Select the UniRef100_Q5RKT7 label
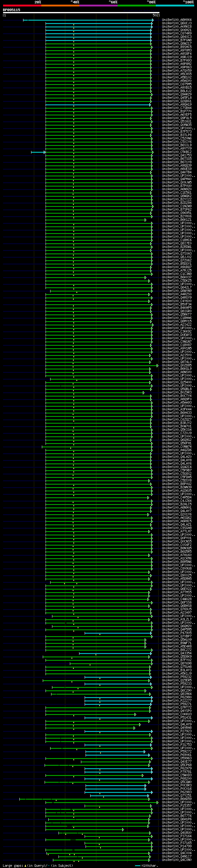 pos(176,314)
